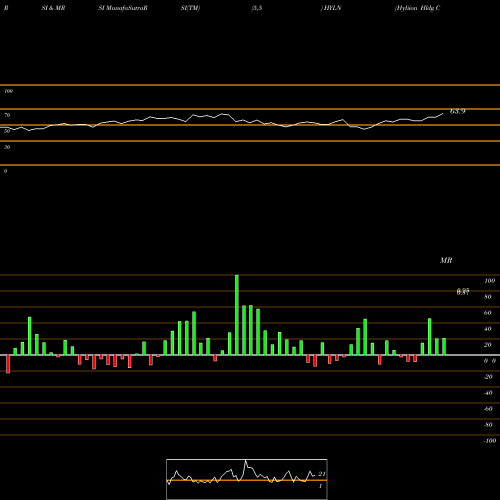The width and height of the screenshot is (500, 500).
Task: Click the -60 label on MR axis
Action: [488, 409]
